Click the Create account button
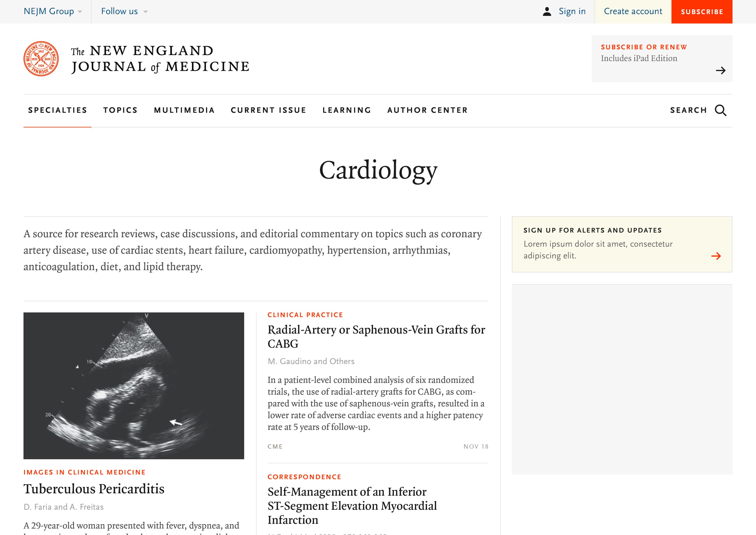The height and width of the screenshot is (535, 756). 632,11
